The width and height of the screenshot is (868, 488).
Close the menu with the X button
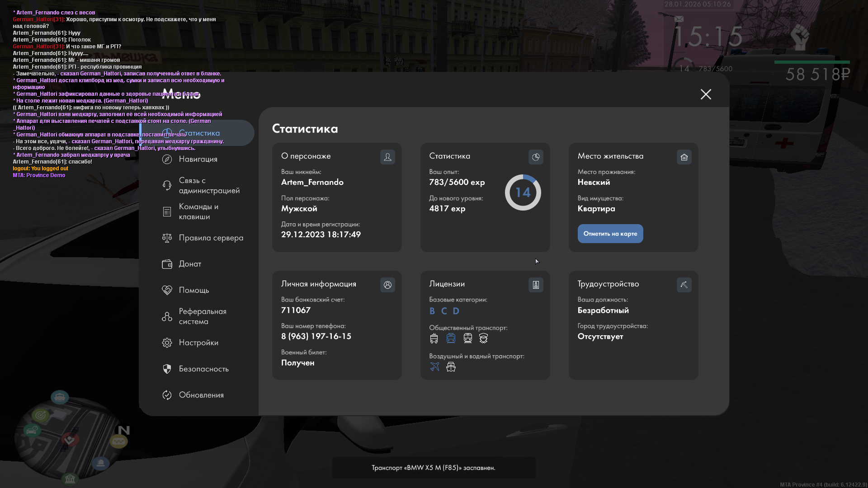click(706, 94)
